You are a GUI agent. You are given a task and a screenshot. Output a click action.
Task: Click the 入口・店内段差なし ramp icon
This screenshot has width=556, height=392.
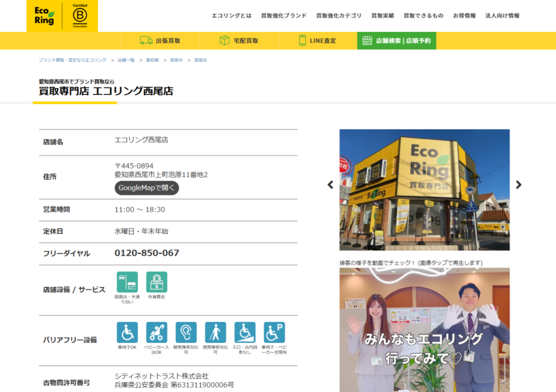(x=245, y=332)
